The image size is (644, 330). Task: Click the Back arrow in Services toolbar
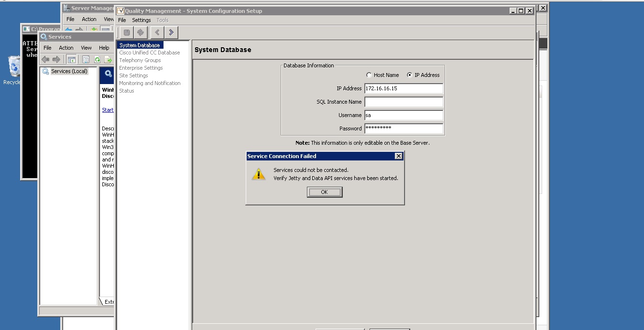(x=45, y=59)
